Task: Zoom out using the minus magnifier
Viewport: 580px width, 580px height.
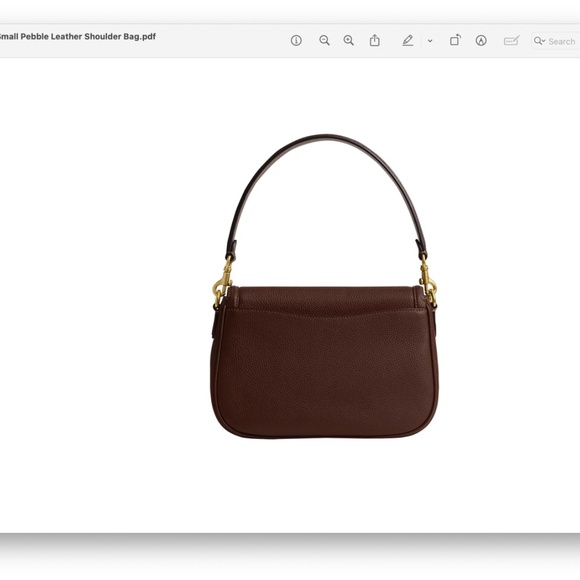Action: [324, 41]
